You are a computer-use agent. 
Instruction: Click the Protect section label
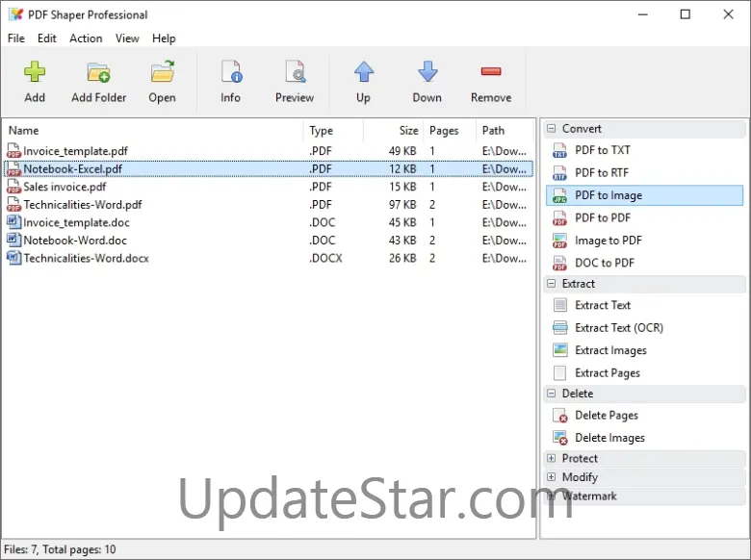[x=580, y=459]
